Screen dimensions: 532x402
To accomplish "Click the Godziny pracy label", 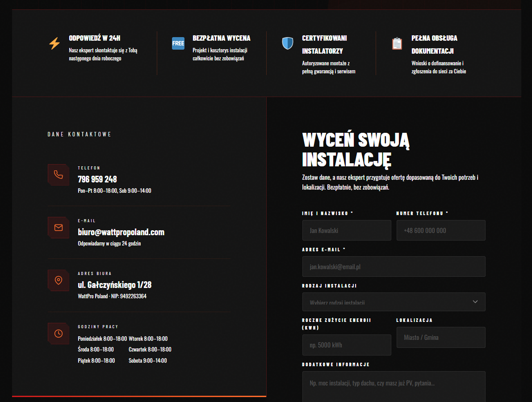I will [98, 326].
